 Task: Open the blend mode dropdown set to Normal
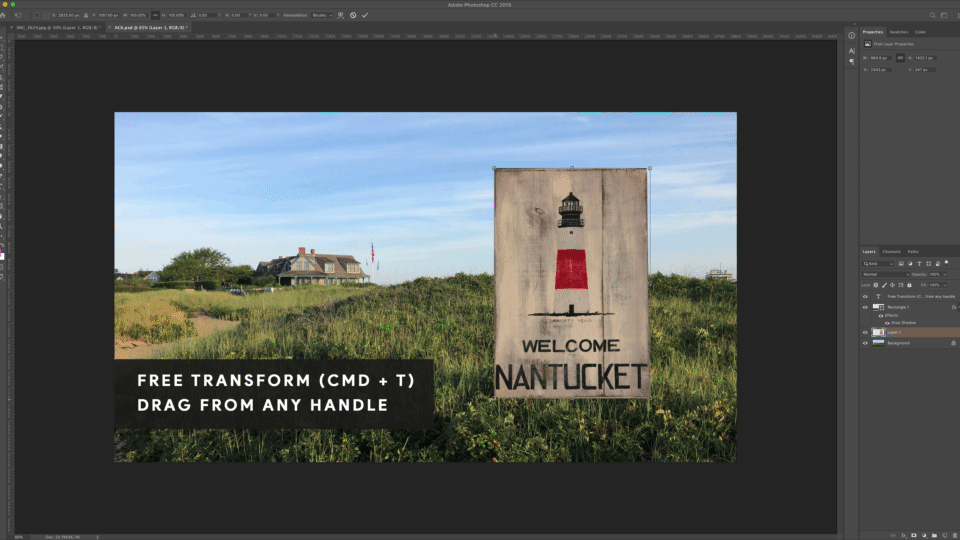(885, 274)
